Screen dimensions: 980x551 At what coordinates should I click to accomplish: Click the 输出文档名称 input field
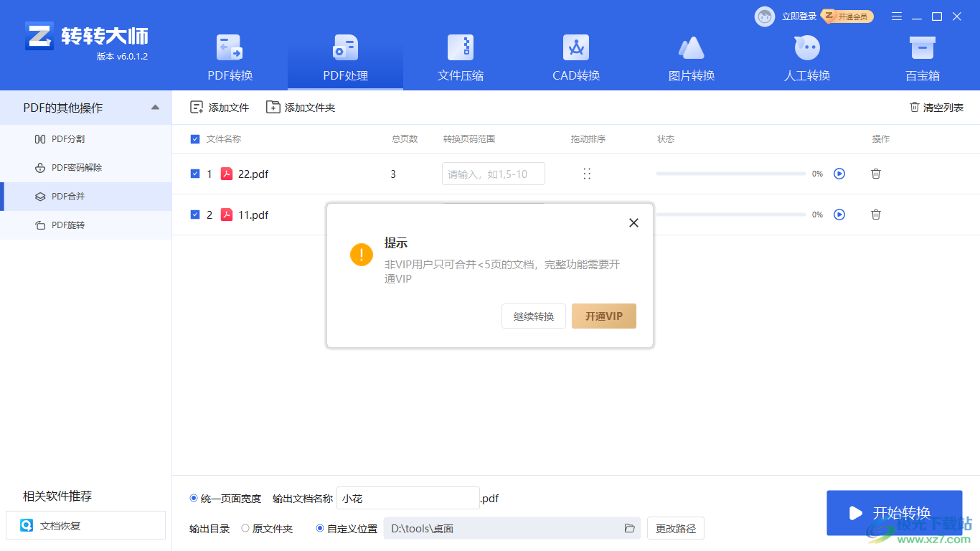[407, 498]
